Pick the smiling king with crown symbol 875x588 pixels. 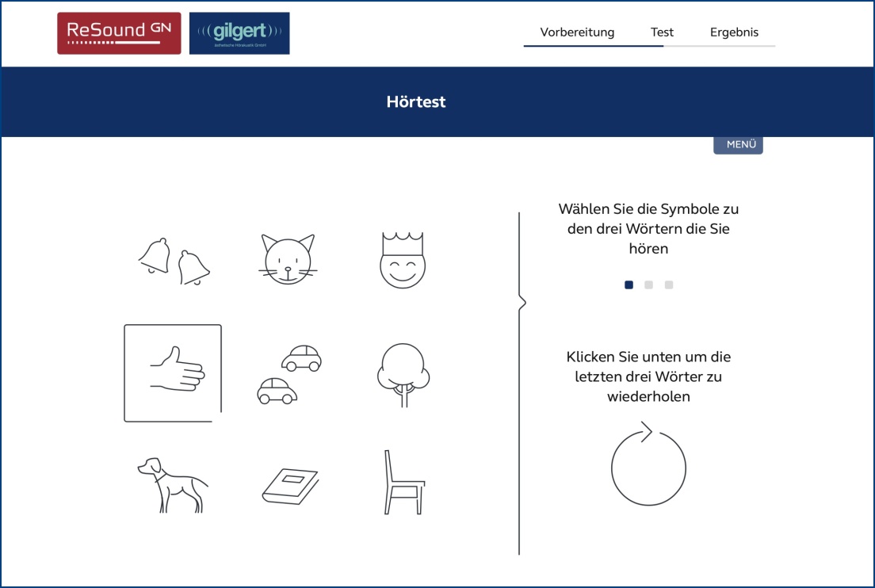(403, 260)
